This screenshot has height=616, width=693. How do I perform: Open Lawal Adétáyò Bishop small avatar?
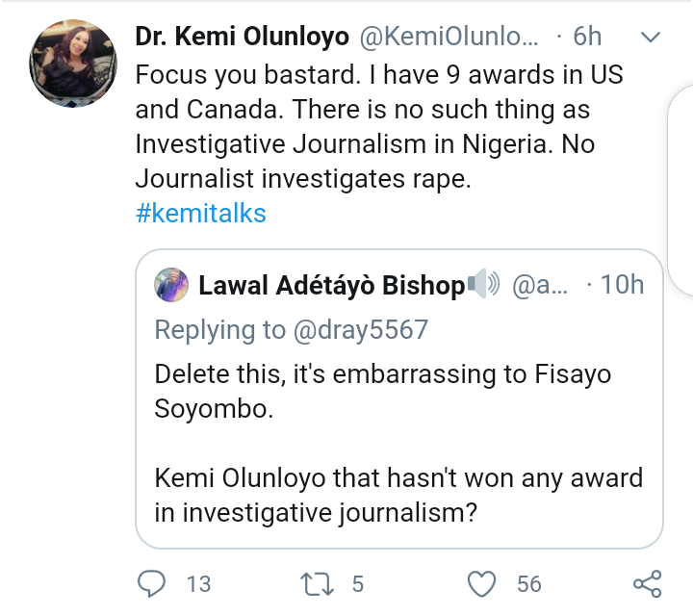[170, 285]
